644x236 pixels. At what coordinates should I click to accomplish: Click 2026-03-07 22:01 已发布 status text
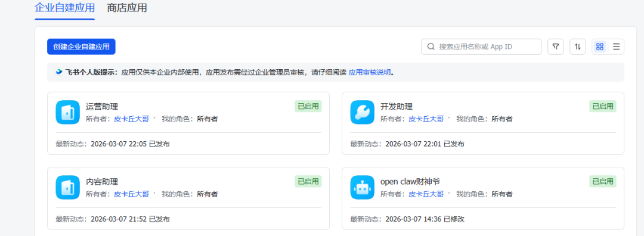(425, 144)
